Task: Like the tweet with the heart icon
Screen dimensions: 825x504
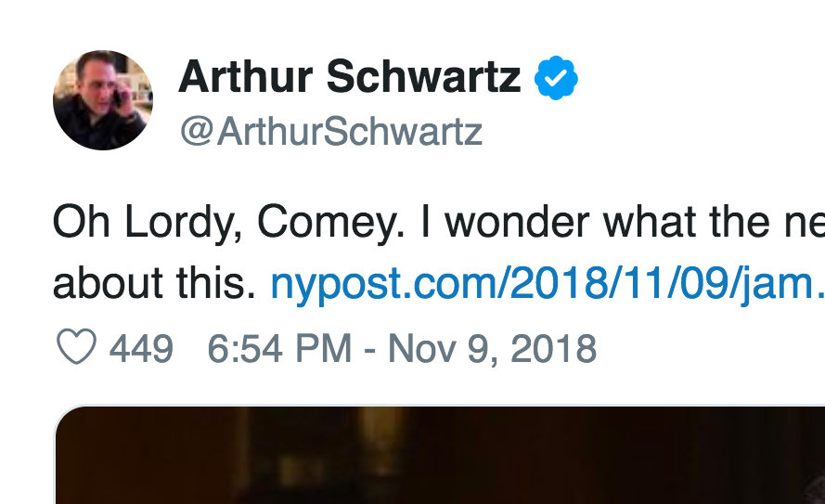Action: click(76, 349)
